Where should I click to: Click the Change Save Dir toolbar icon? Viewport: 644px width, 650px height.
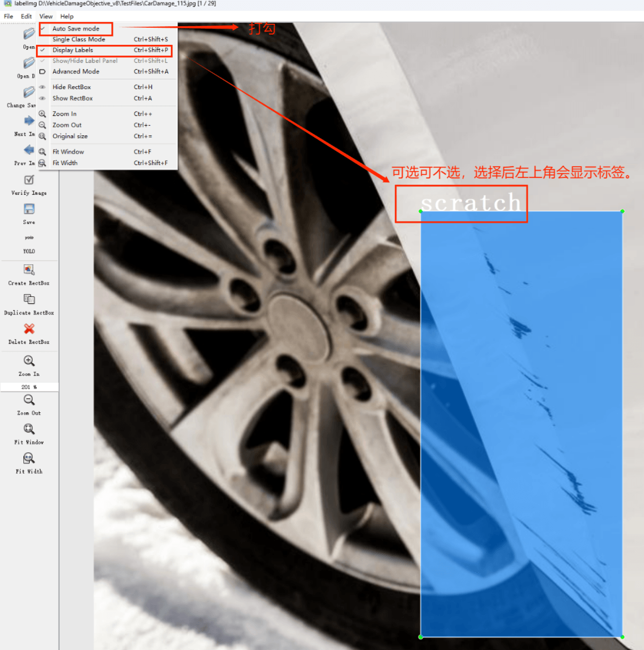coord(29,92)
